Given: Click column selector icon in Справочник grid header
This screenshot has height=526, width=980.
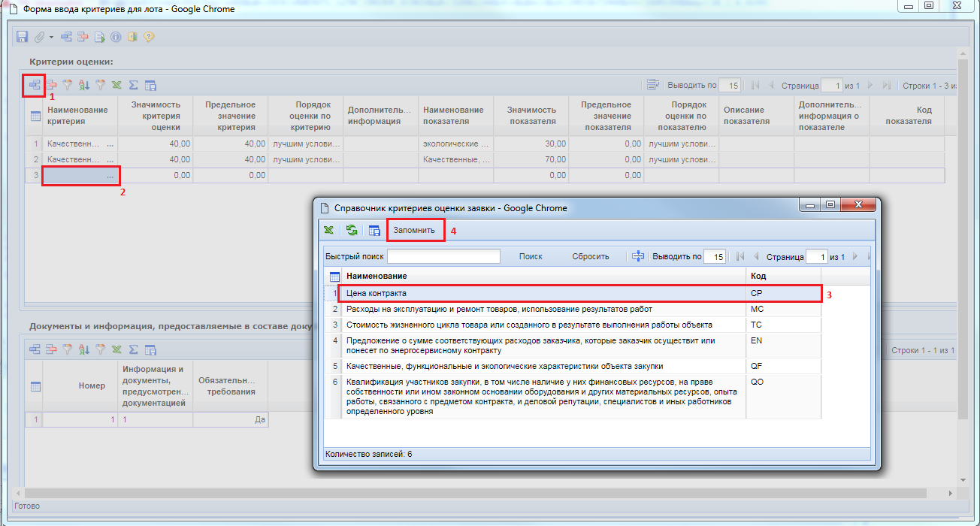Looking at the screenshot, I should pyautogui.click(x=333, y=277).
